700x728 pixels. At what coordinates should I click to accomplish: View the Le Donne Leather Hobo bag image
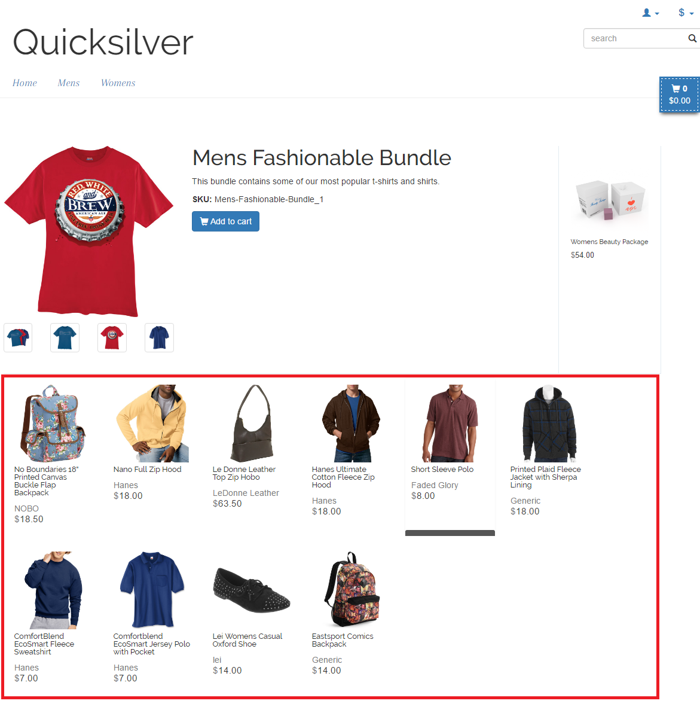coord(252,423)
